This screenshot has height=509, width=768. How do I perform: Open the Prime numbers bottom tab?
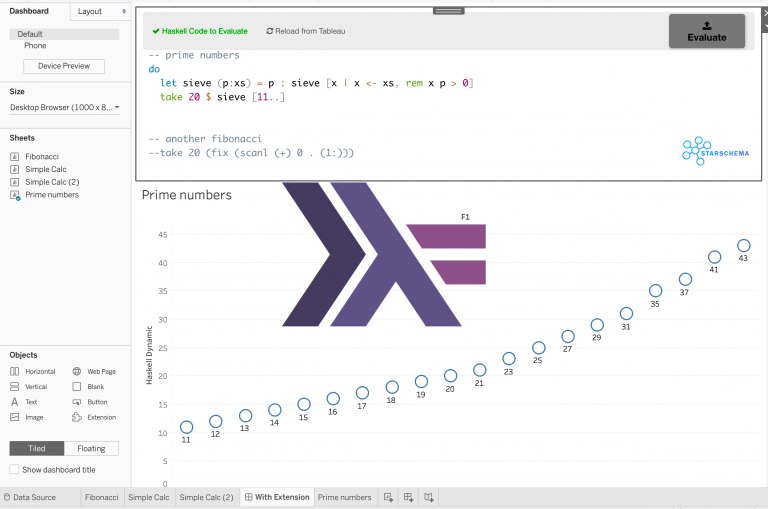click(x=344, y=497)
